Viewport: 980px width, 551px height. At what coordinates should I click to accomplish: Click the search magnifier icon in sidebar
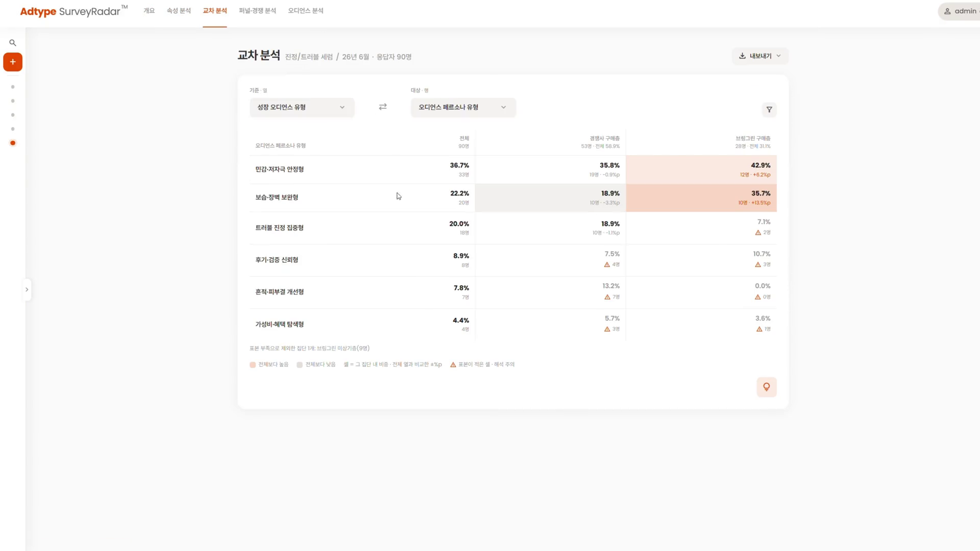tap(13, 43)
